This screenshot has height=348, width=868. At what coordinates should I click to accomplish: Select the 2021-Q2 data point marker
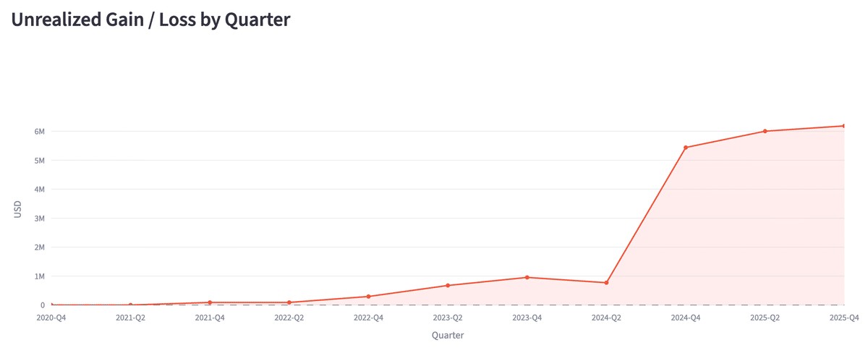point(130,305)
